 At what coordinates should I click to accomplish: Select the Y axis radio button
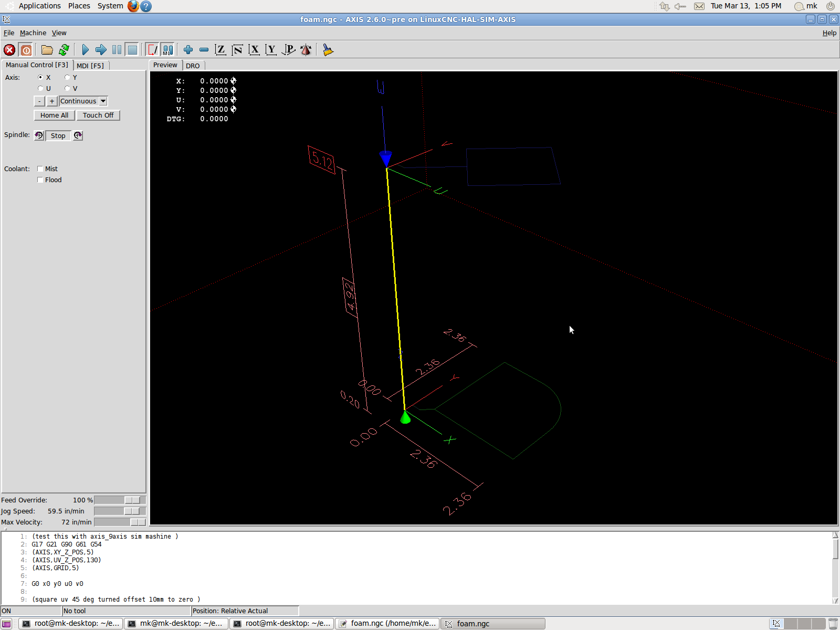pos(67,78)
